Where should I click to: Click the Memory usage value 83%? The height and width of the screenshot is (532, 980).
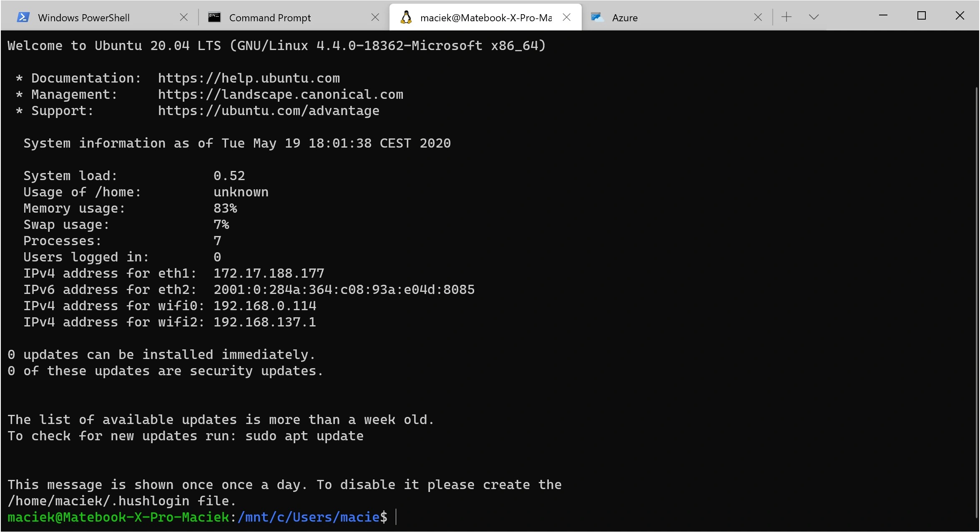click(x=225, y=208)
